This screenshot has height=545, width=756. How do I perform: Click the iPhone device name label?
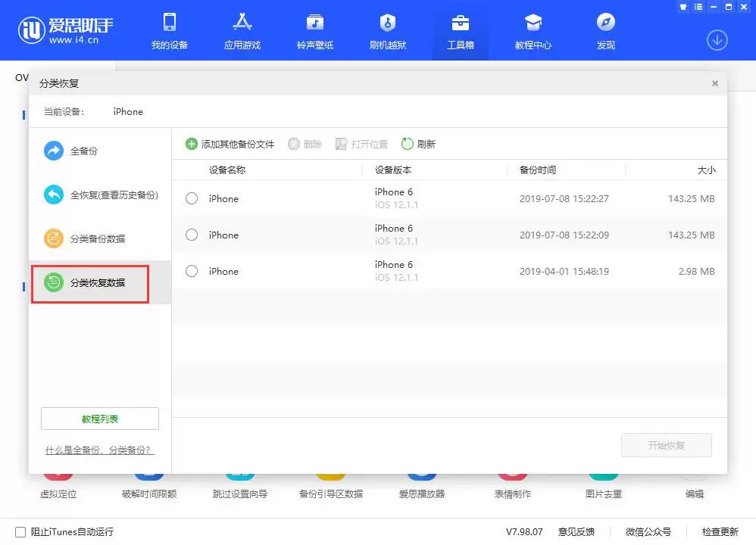point(128,112)
